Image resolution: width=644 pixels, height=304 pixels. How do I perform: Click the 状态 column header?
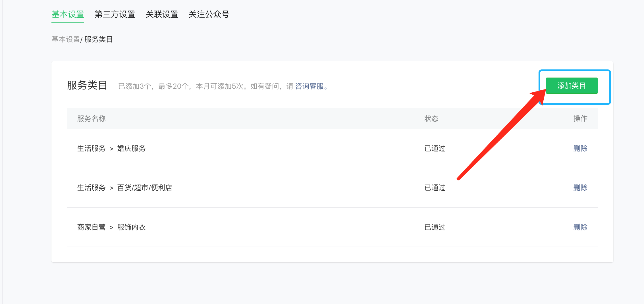(431, 118)
